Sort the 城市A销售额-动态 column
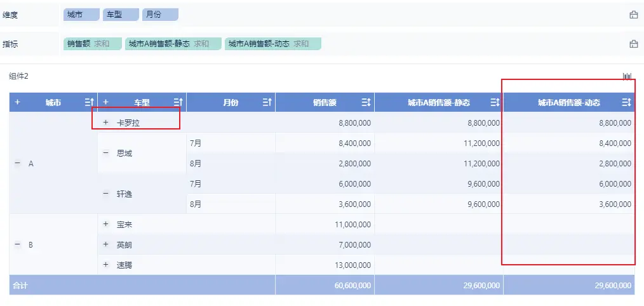The width and height of the screenshot is (644, 306). tap(626, 102)
